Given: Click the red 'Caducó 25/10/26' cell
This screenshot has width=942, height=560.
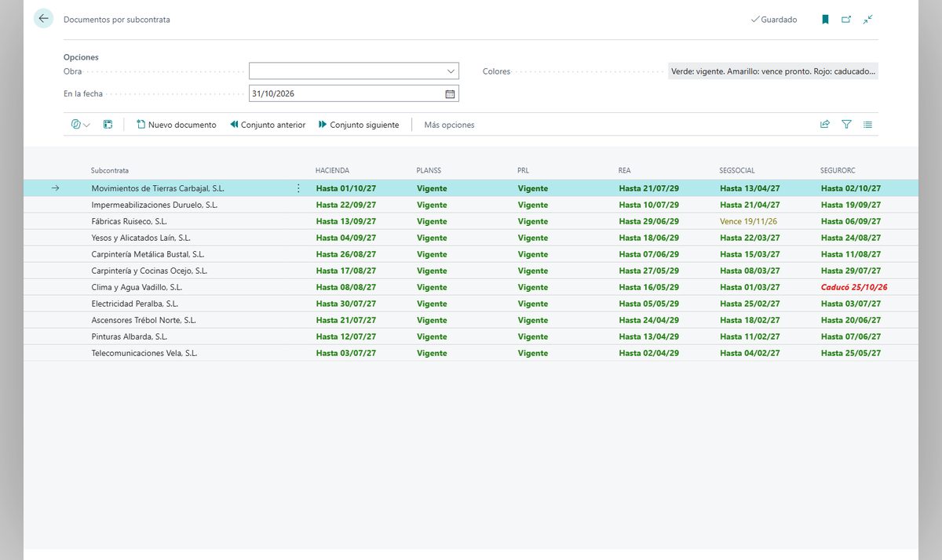Looking at the screenshot, I should (854, 287).
